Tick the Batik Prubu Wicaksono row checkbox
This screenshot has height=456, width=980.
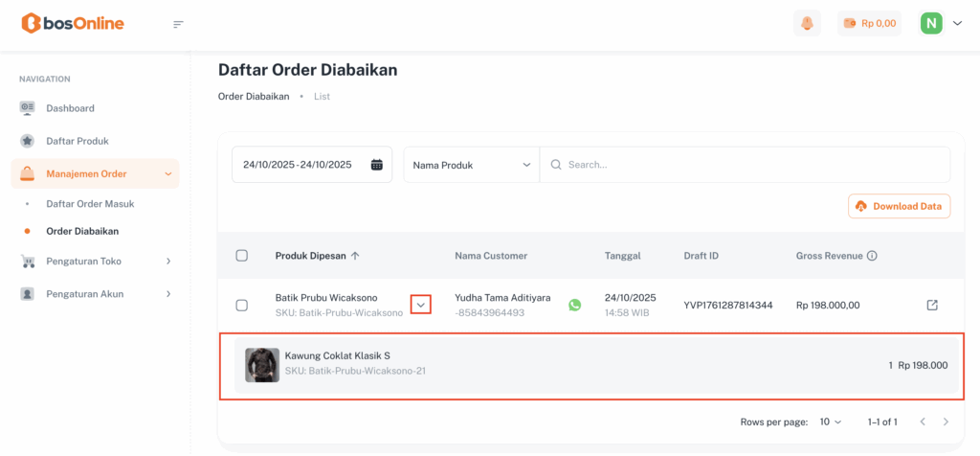(241, 305)
